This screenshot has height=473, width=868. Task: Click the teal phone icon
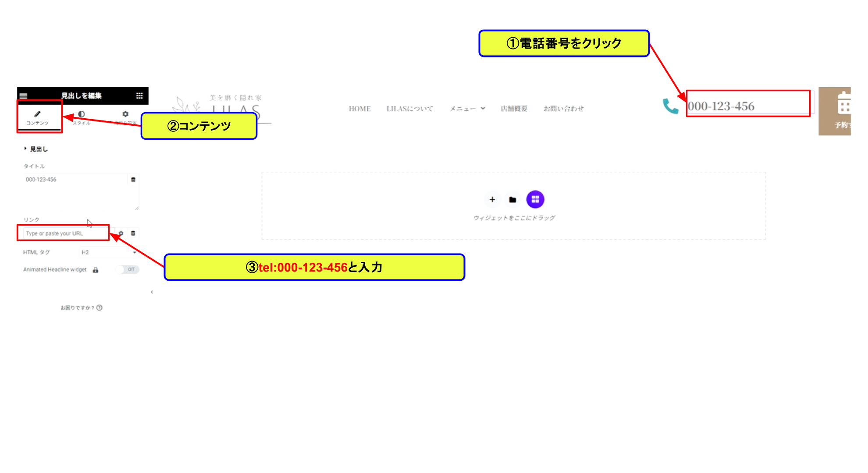671,106
